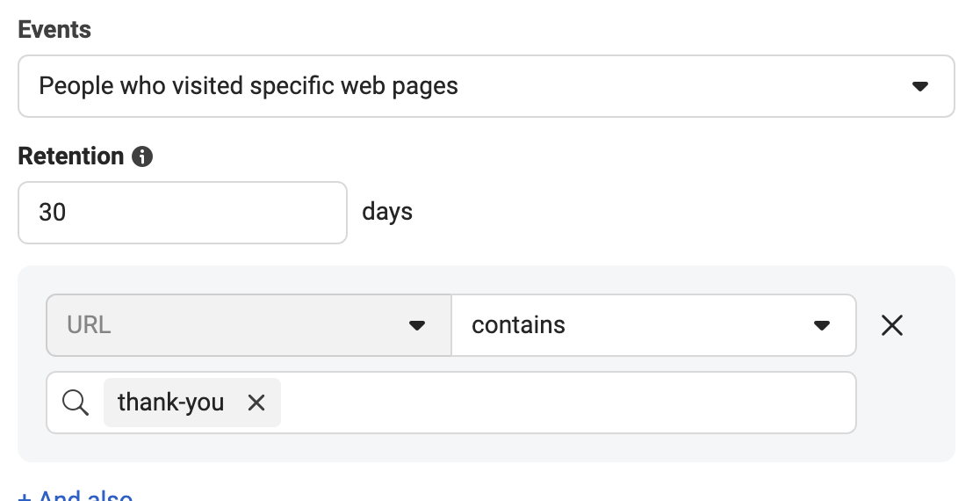Viewport: 980px width, 501px height.
Task: Click the 30 value in Retention
Action: tap(52, 213)
